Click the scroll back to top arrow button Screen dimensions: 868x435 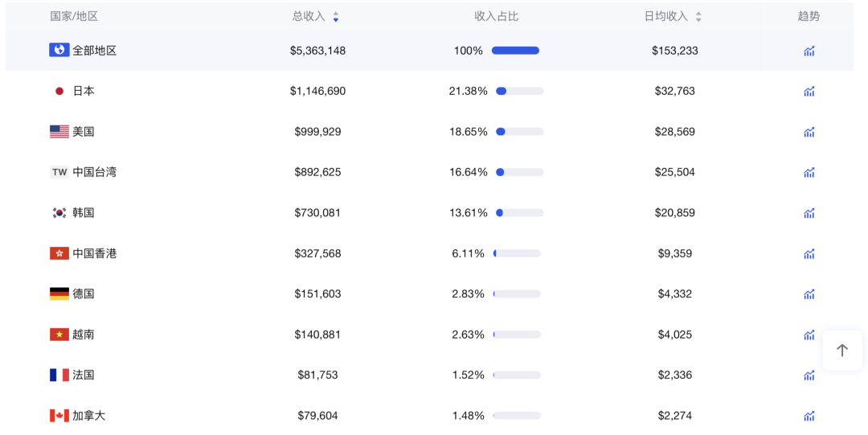(x=842, y=351)
